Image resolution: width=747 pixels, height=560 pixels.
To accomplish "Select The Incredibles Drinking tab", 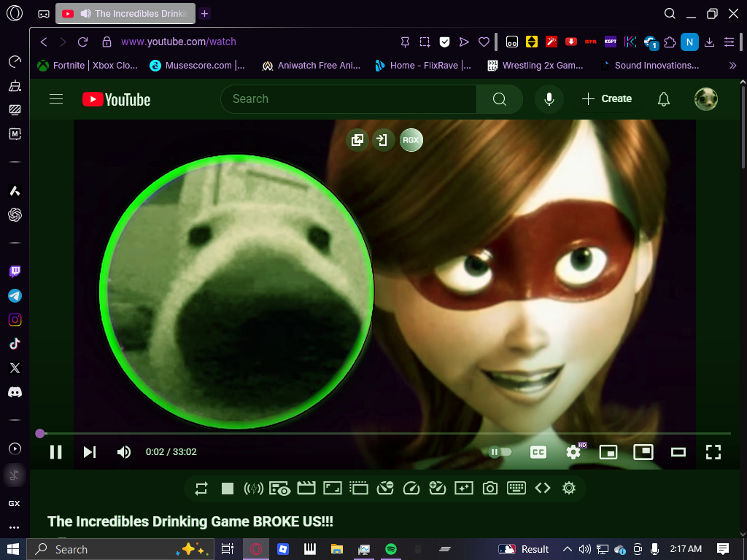I will coord(125,13).
